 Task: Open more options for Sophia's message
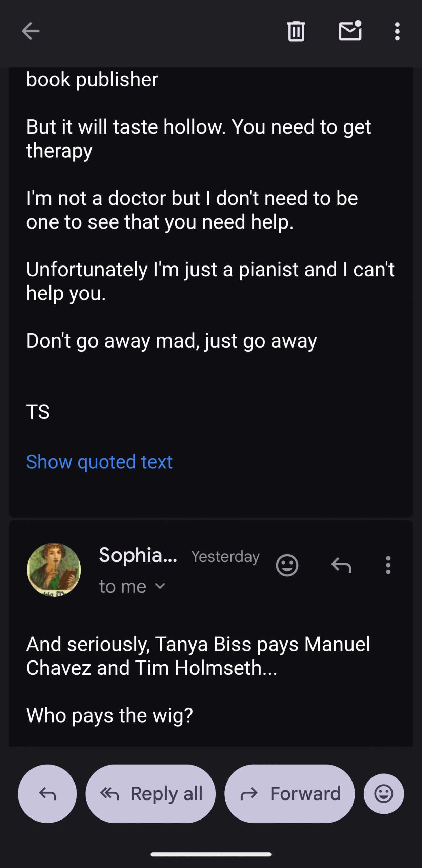tap(388, 565)
